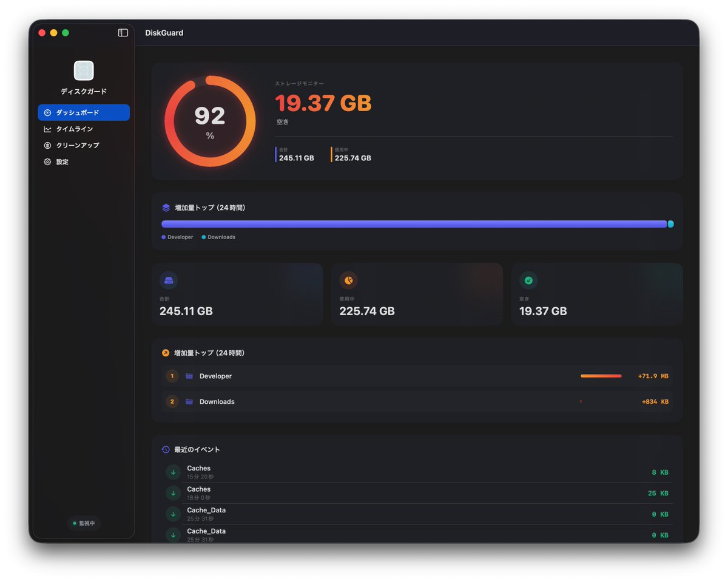Click the settings gear icon in the sidebar
Screen dimensions: 728x581
click(47, 161)
